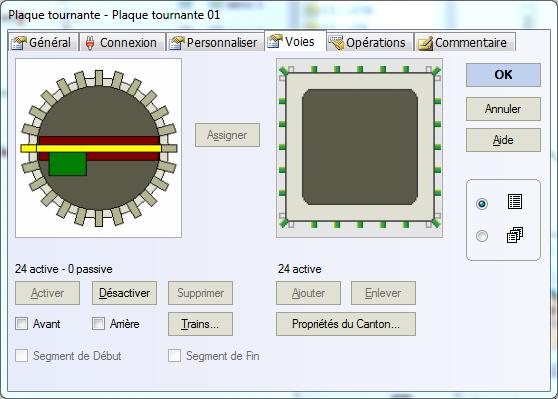Click the green locomotive house on turntable
The width and height of the screenshot is (558, 399).
[68, 164]
